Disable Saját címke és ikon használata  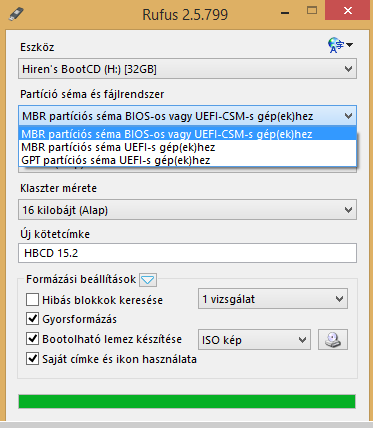pyautogui.click(x=32, y=359)
